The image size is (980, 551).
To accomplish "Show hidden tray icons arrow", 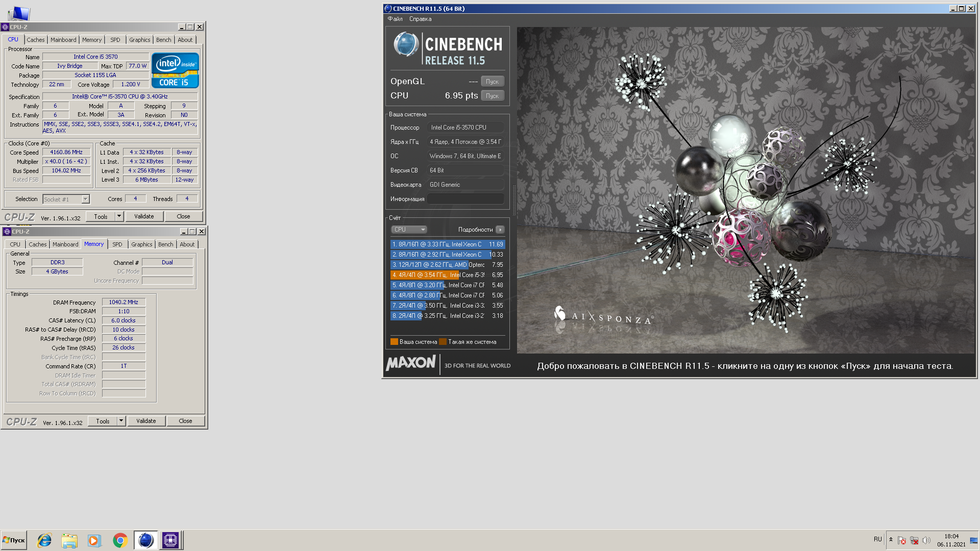I will tap(891, 540).
